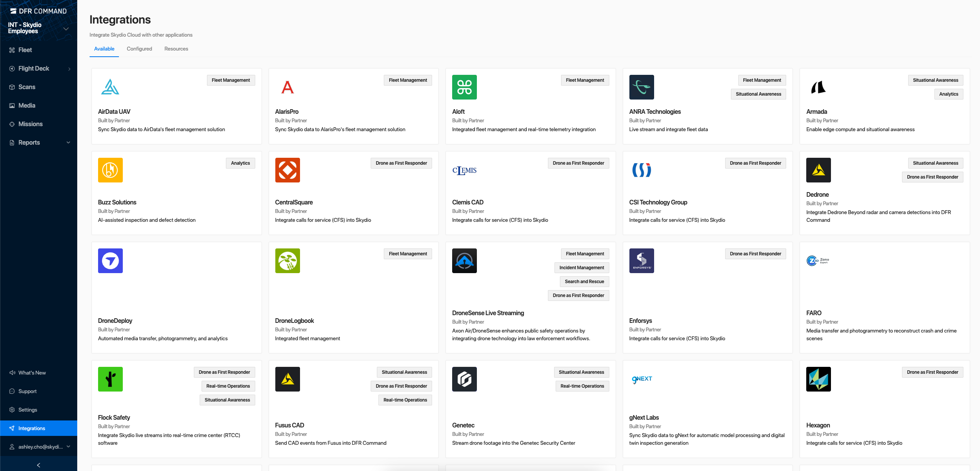This screenshot has width=980, height=471.
Task: Click the orange CentralSquare logo
Action: click(287, 170)
